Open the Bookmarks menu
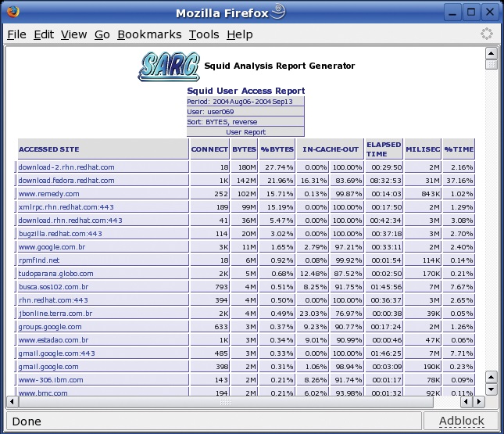The height and width of the screenshot is (434, 504). coord(149,34)
